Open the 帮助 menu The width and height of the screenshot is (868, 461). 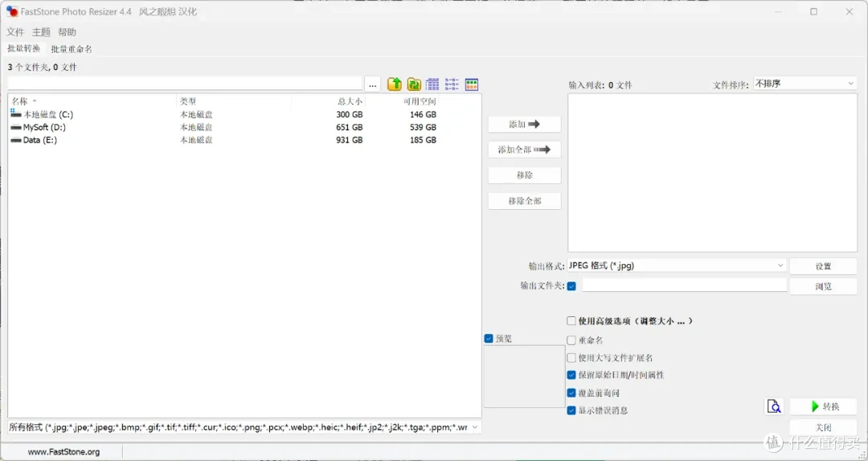pyautogui.click(x=67, y=32)
